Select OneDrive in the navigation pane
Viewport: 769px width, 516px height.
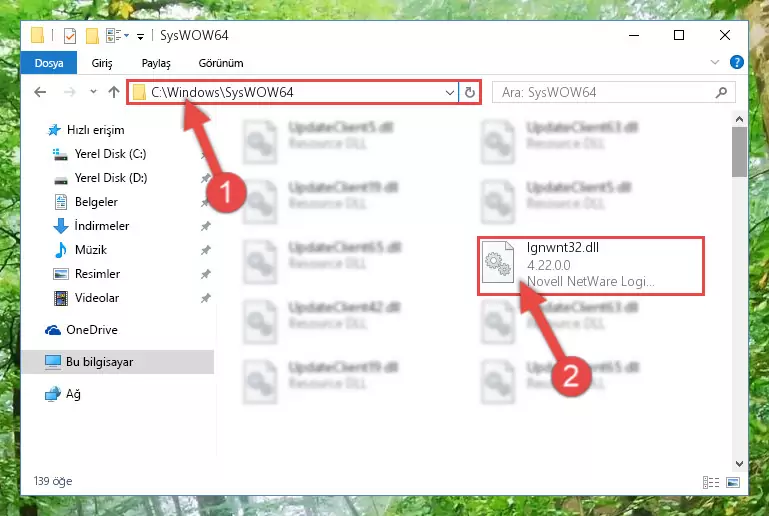pos(92,330)
